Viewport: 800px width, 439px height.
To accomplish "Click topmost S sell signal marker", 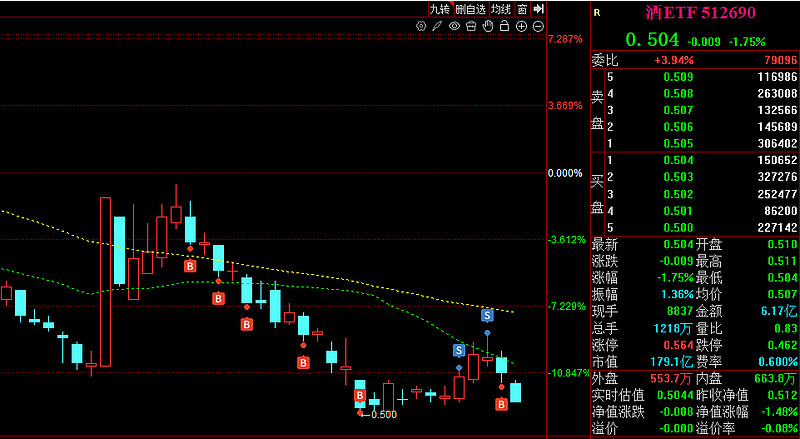I will coord(487,315).
